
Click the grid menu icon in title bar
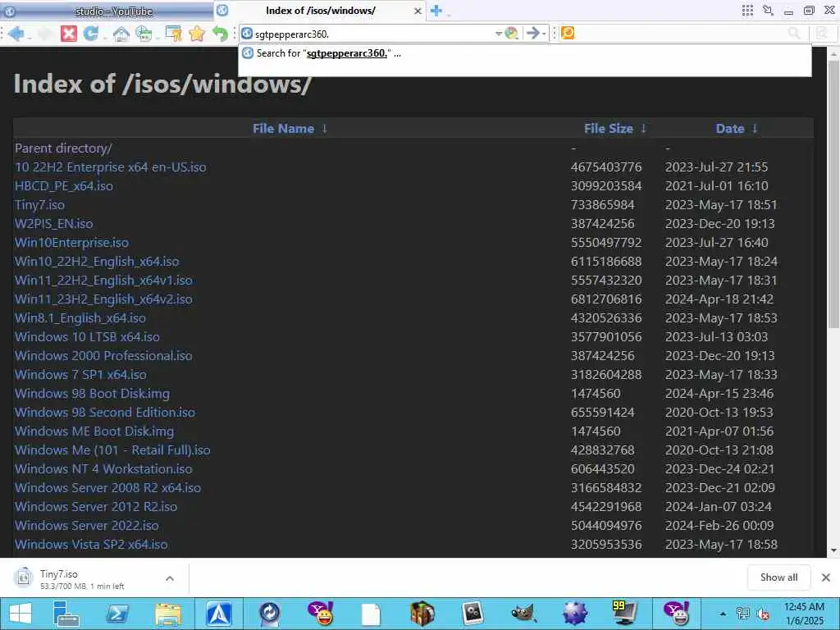point(747,10)
